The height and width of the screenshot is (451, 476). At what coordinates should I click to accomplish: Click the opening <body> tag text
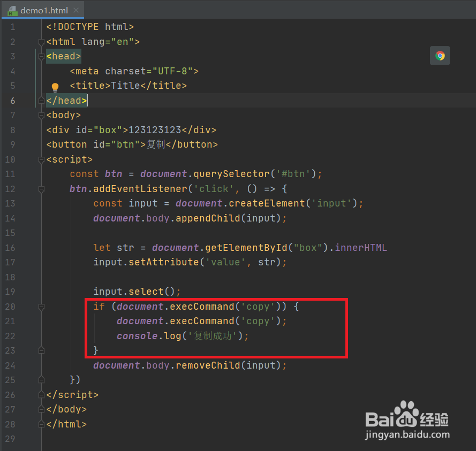point(63,115)
